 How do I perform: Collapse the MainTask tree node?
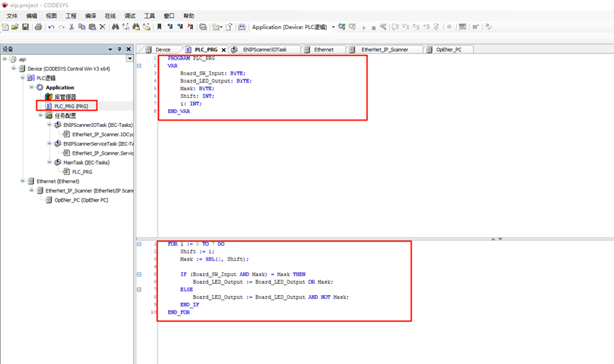coord(50,162)
